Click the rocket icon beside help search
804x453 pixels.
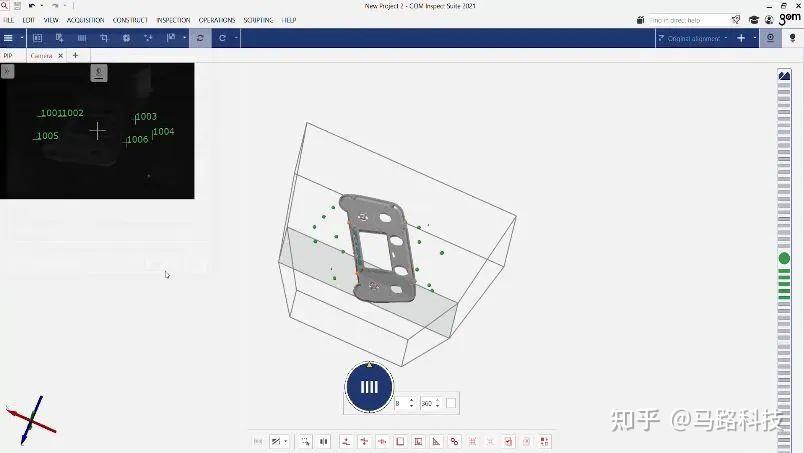[736, 20]
